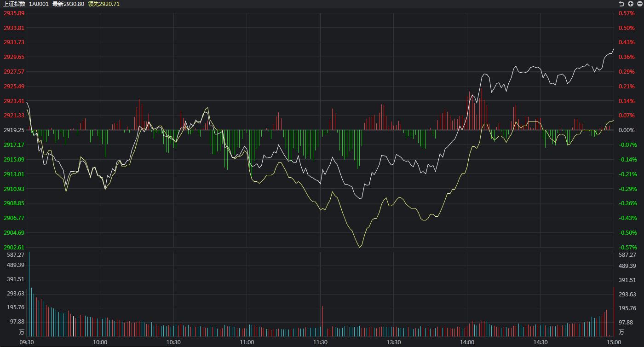Click the left 587.27 volume label
The width and height of the screenshot is (644, 347).
(x=16, y=254)
